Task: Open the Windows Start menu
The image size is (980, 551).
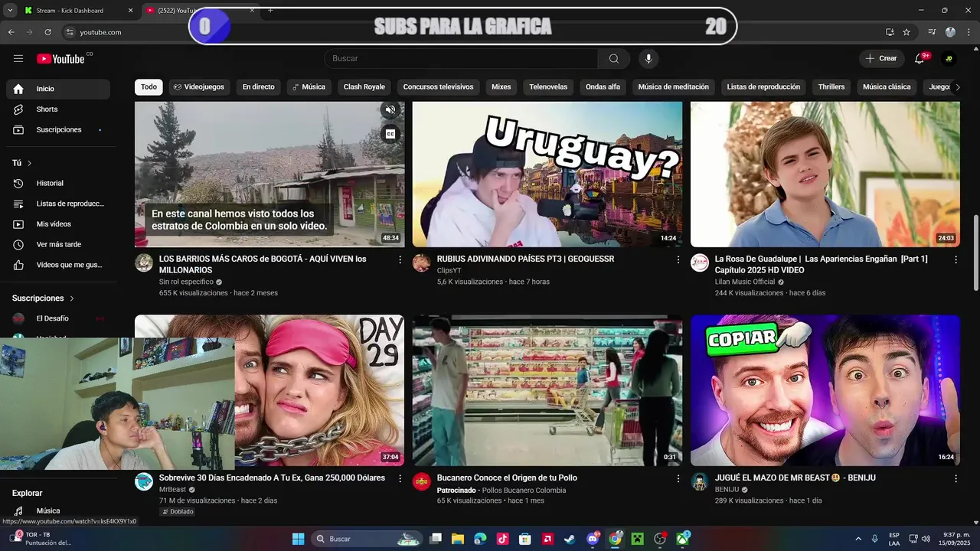Action: tap(299, 539)
